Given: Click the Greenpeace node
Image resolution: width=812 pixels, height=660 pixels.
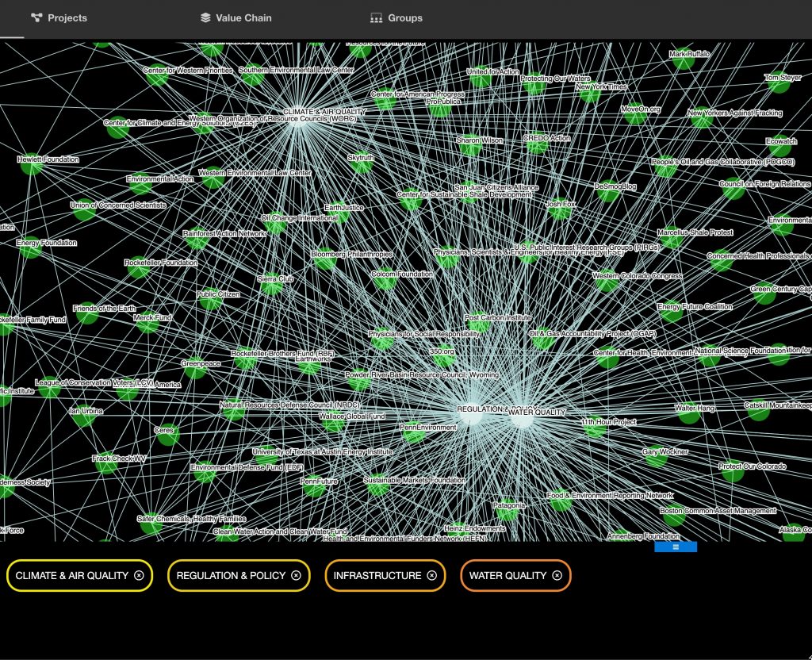Looking at the screenshot, I should [x=195, y=368].
